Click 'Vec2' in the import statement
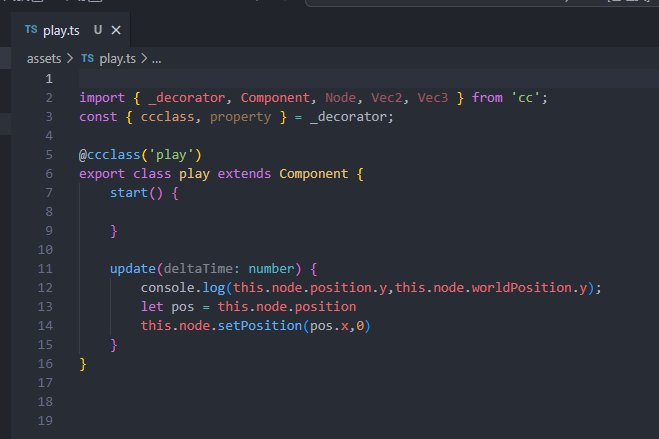659x439 pixels. [387, 98]
